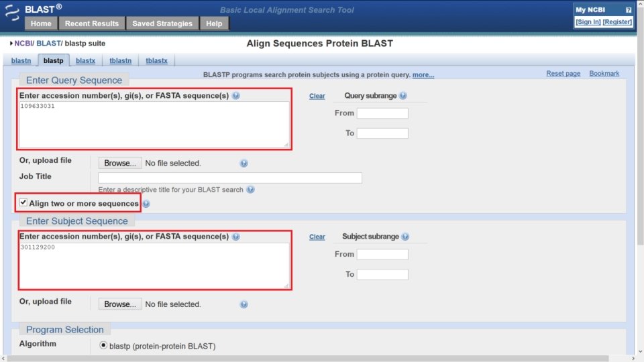Click the query sequence text area containing 109633031
Image resolution: width=644 pixels, height=362 pixels.
[154, 125]
